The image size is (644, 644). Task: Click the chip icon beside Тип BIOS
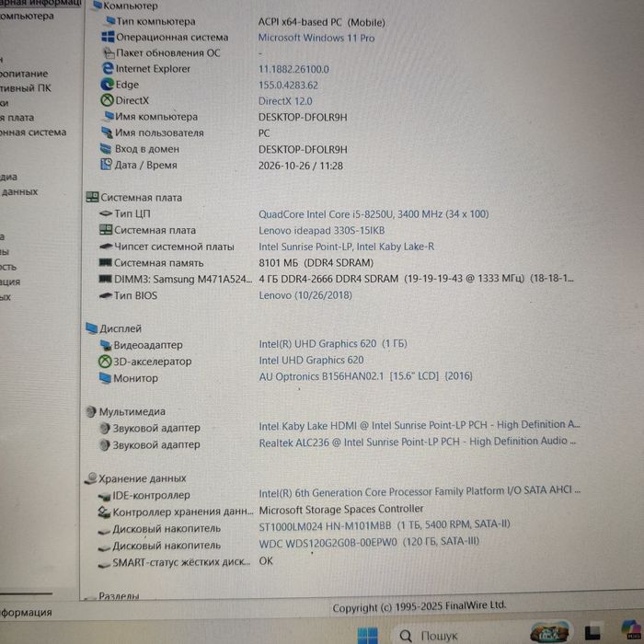[106, 295]
